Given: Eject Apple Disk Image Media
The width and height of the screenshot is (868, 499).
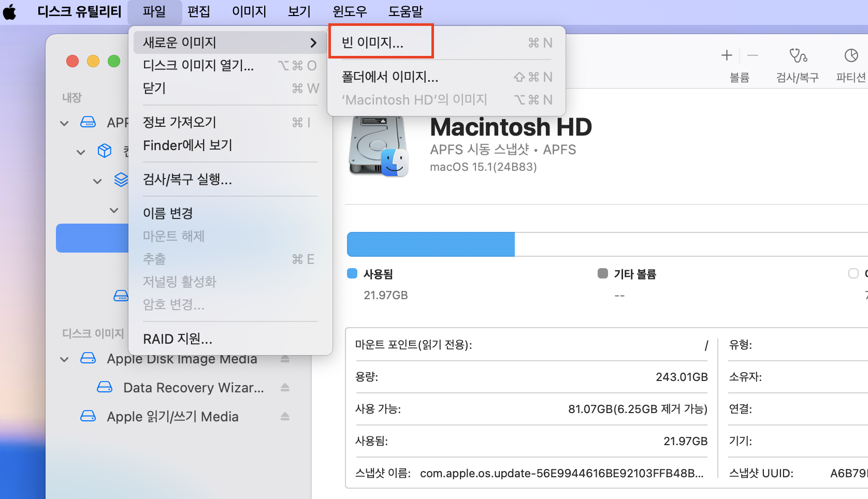Looking at the screenshot, I should (285, 359).
